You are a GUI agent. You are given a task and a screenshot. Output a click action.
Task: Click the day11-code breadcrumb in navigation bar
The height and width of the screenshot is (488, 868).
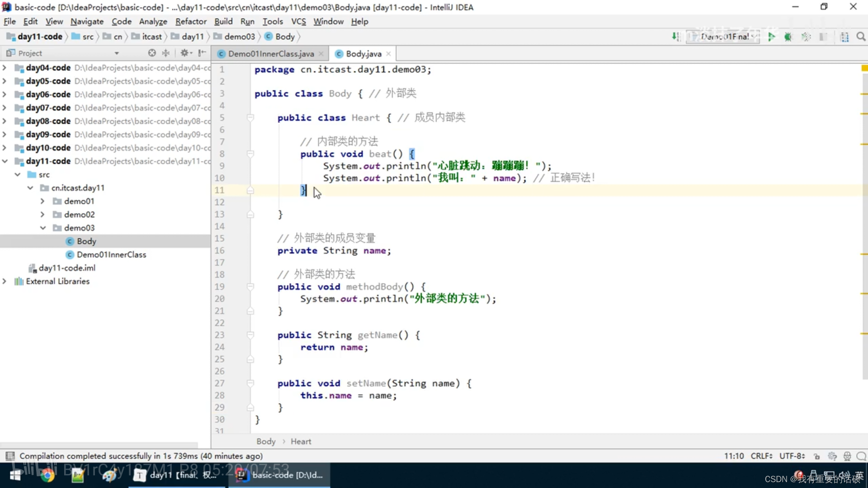point(35,37)
